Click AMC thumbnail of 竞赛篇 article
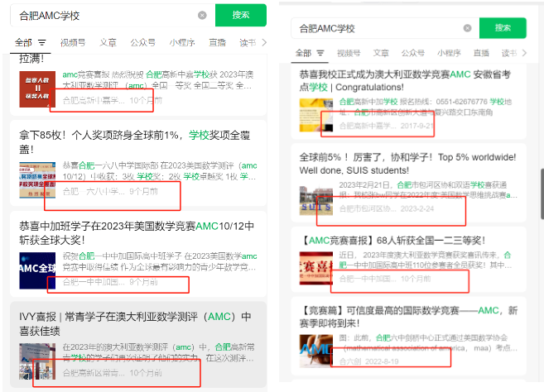 point(316,351)
